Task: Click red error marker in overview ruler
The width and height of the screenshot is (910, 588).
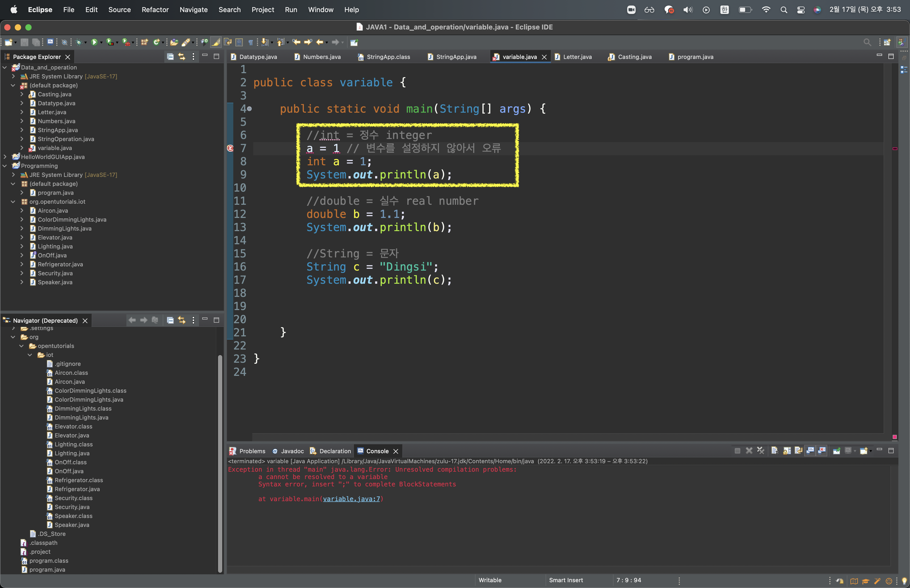Action: click(x=895, y=148)
